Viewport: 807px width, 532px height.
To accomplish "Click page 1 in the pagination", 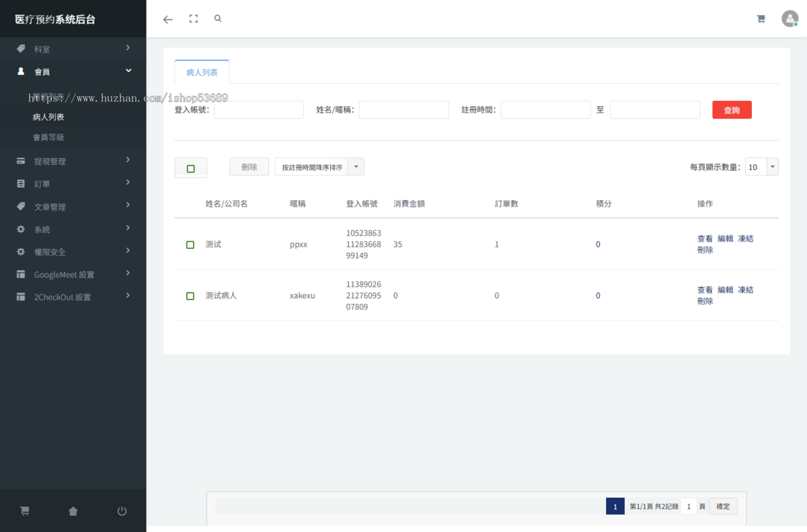I will (x=615, y=506).
